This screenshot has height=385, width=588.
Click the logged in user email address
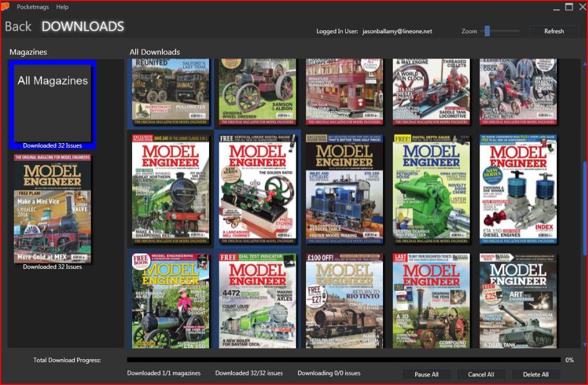397,32
